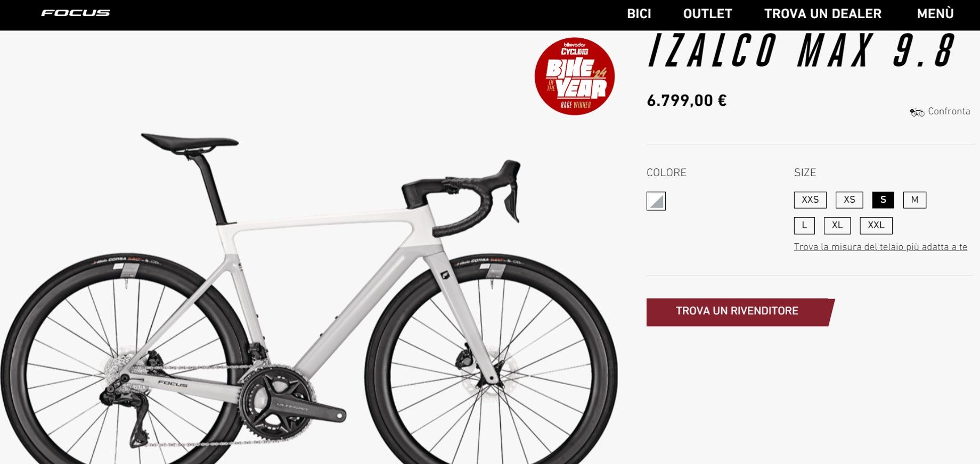Click the Confronta compare link
Image resolution: width=980 pixels, height=464 pixels.
(949, 111)
